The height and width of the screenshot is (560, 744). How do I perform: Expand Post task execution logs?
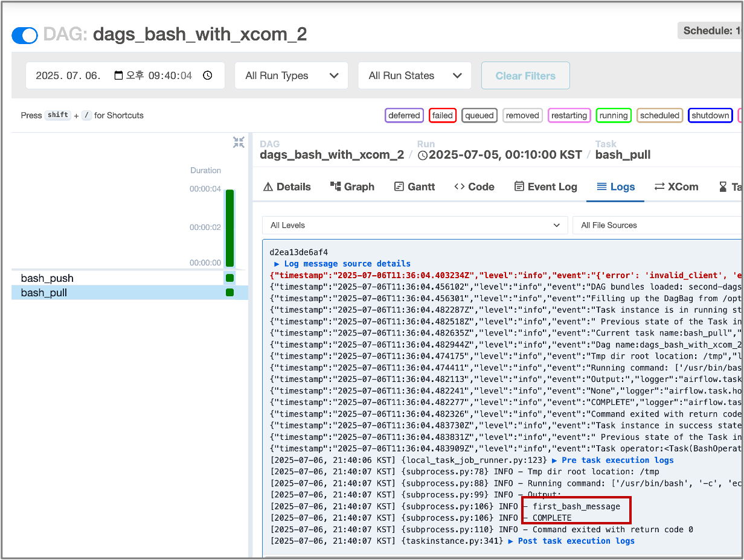click(571, 541)
